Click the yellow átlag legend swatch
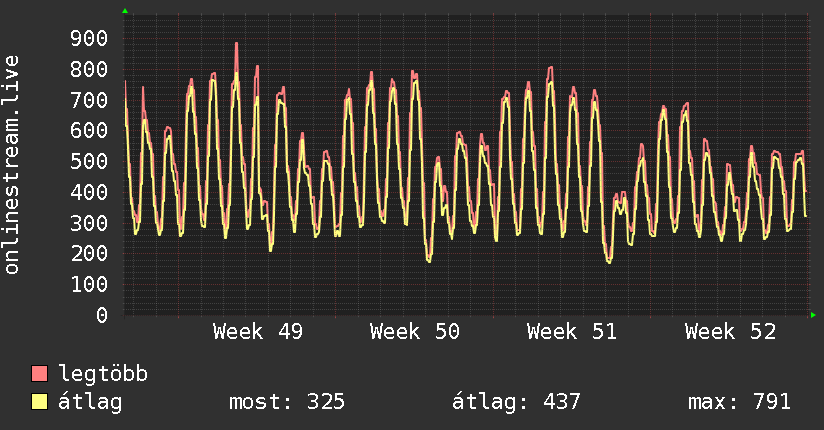The height and width of the screenshot is (430, 824). coord(39,402)
